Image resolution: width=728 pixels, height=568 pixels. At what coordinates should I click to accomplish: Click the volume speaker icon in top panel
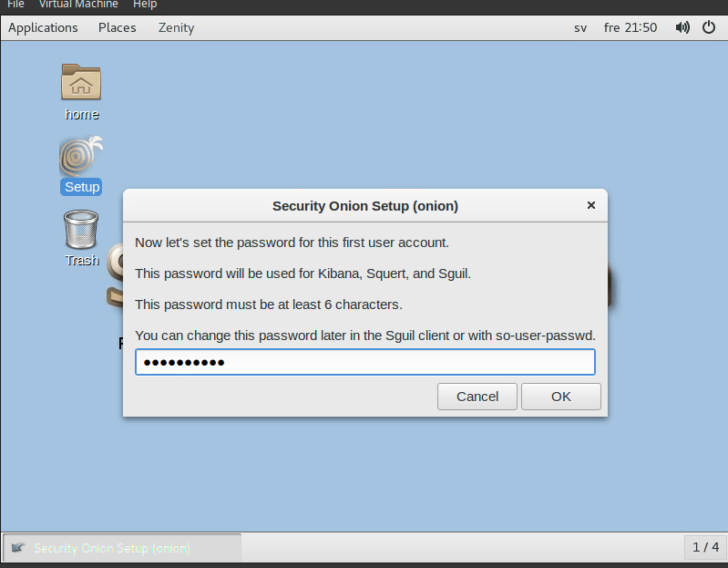[x=682, y=27]
